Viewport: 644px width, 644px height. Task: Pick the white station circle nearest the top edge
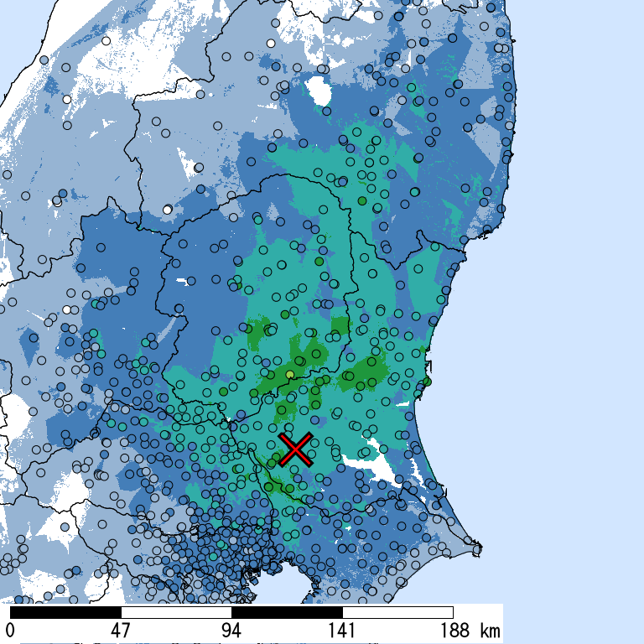coord(271,44)
